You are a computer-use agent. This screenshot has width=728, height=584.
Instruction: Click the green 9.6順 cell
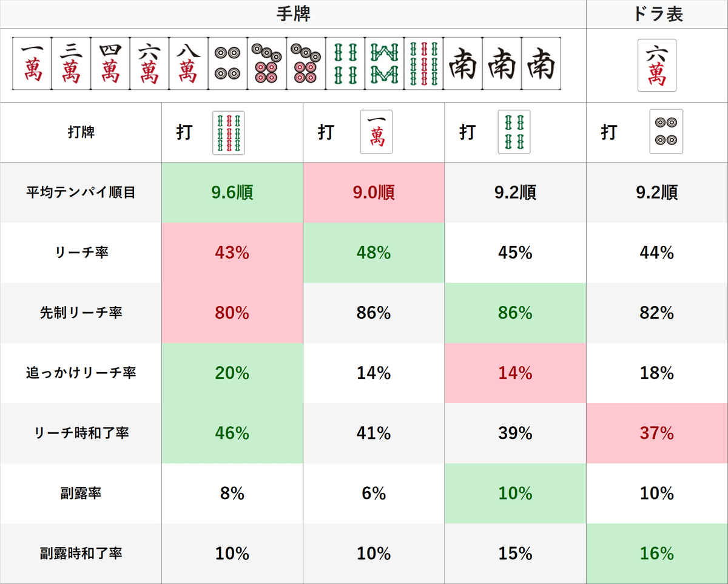pos(232,192)
